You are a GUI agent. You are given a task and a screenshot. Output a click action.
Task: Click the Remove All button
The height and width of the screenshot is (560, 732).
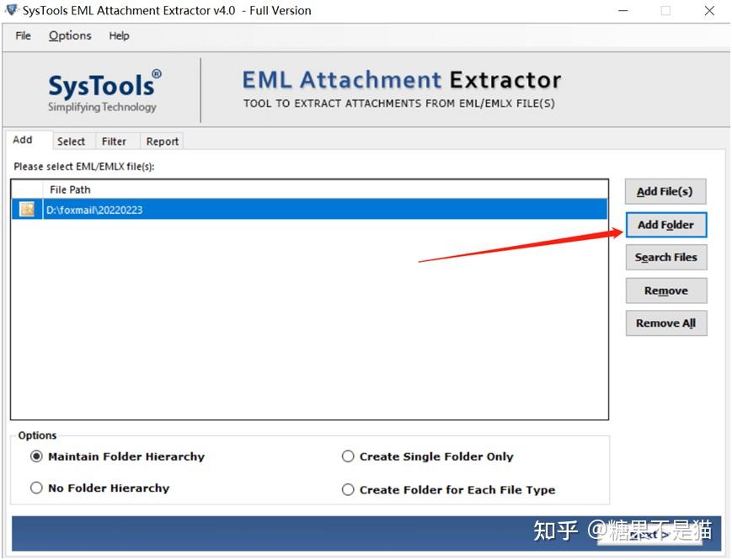665,323
